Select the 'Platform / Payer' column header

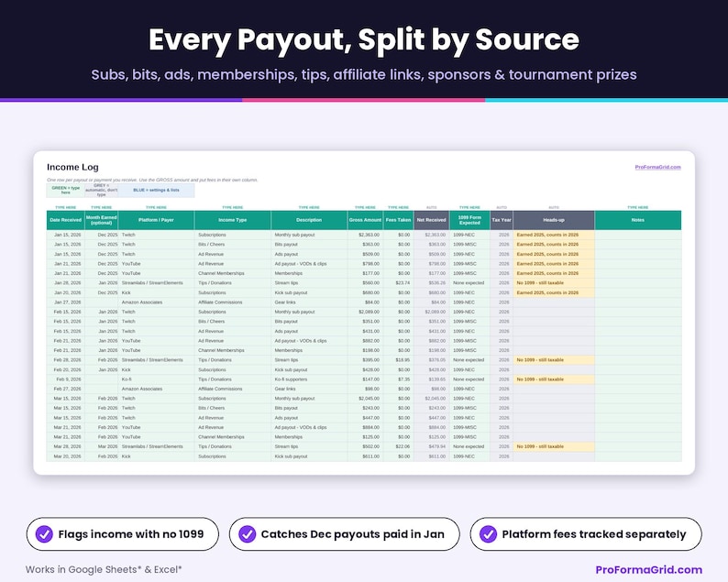tap(156, 220)
